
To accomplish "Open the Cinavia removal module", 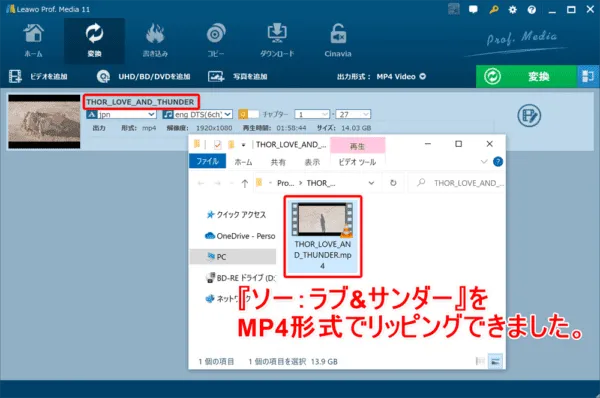I will pos(338,41).
